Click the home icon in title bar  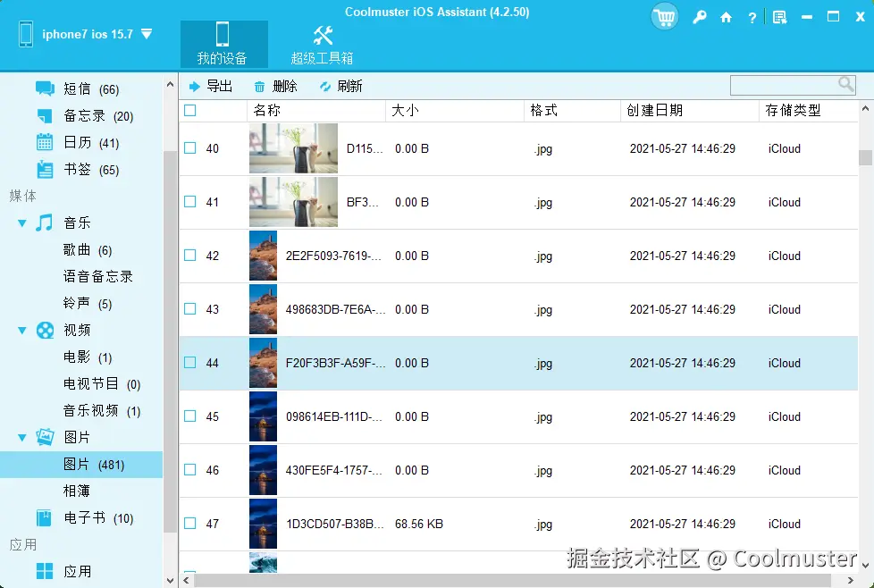click(x=727, y=16)
